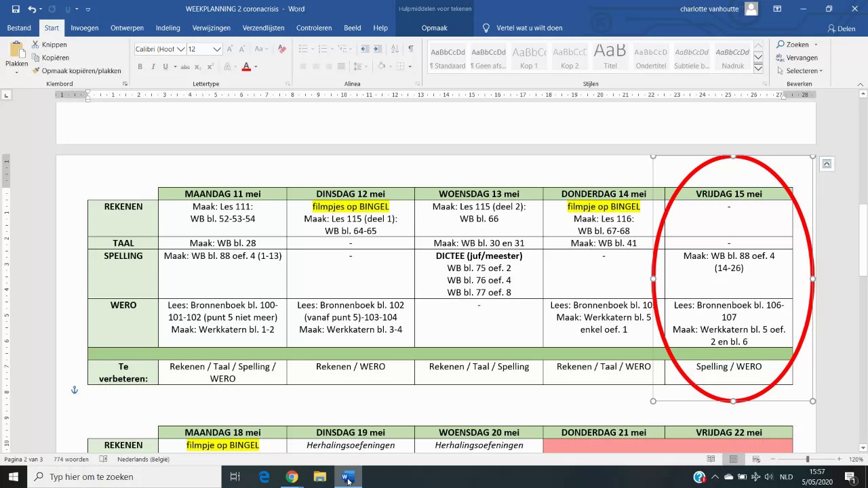The image size is (868, 488).
Task: Apply the Titel style
Action: pos(610,56)
